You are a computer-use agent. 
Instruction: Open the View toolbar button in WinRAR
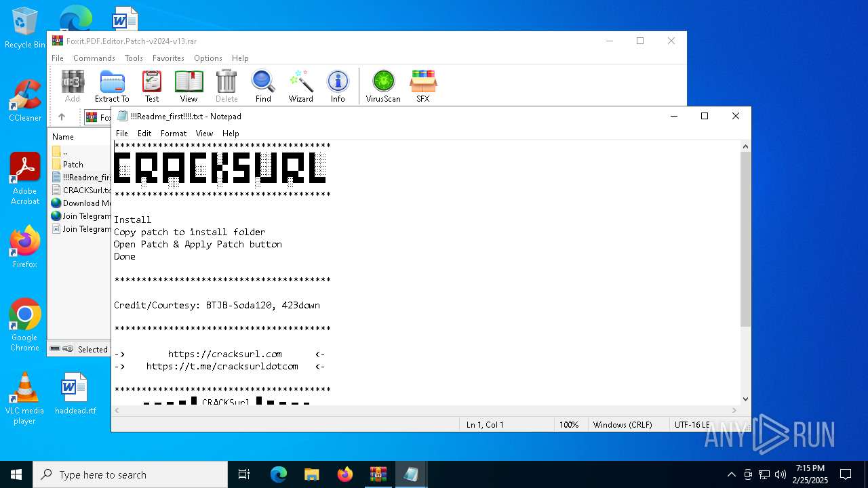(x=189, y=86)
